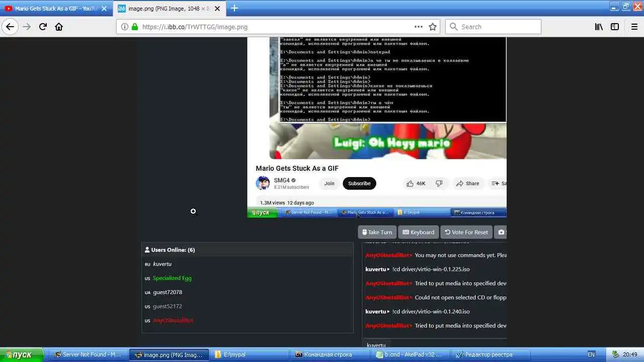Click the thumbs-up 46K like button
Viewport: 644px width, 362px height.
(x=416, y=184)
